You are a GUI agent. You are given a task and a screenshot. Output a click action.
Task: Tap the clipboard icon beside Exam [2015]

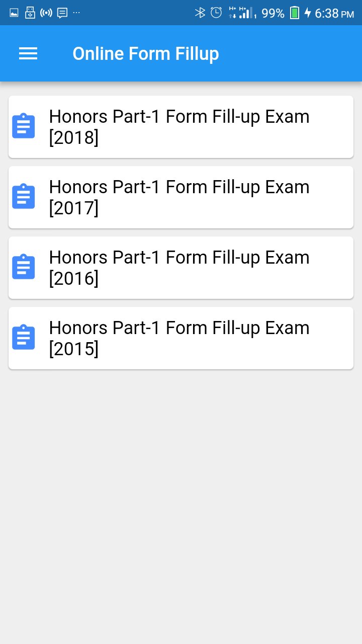[x=24, y=338]
